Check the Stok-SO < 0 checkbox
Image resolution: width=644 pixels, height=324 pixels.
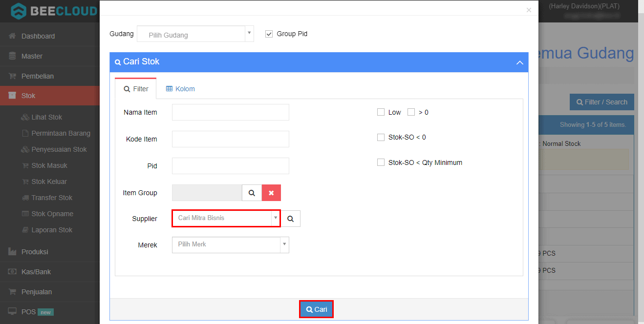[381, 137]
